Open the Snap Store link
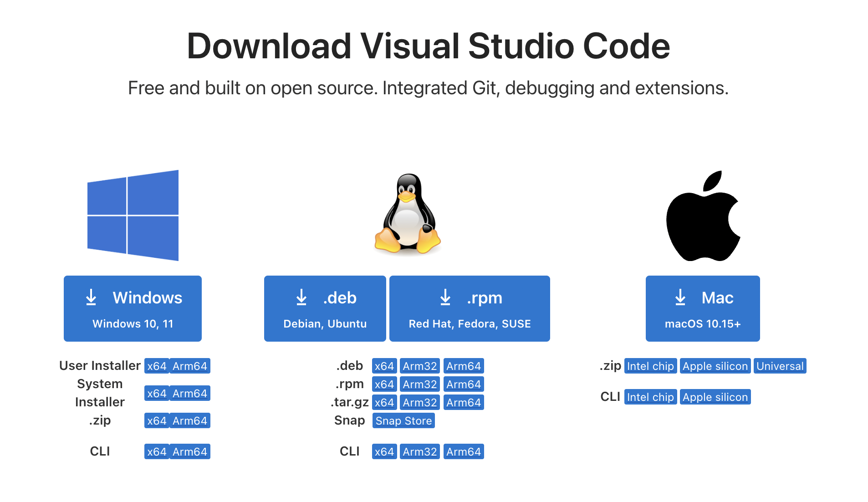868x502 pixels. coord(403,421)
